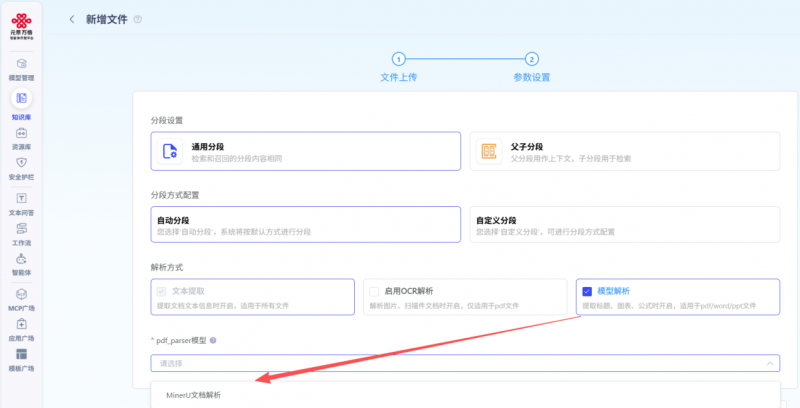Select the 知识库 sidebar icon
Viewport: 800px width, 408px height.
(x=21, y=103)
